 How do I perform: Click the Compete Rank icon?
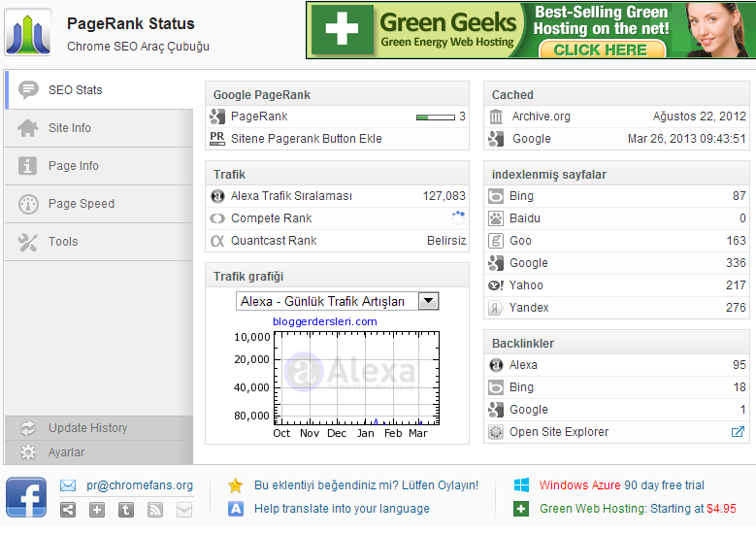(x=217, y=218)
